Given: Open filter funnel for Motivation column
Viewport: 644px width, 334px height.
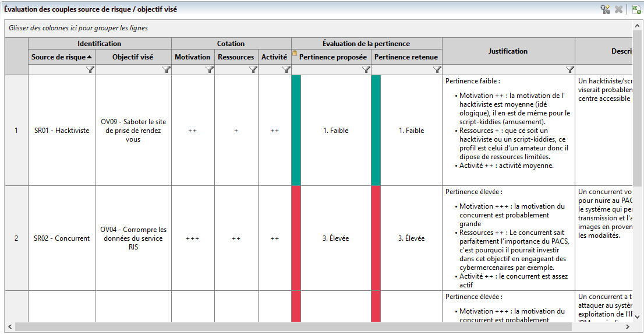Looking at the screenshot, I should tap(210, 70).
